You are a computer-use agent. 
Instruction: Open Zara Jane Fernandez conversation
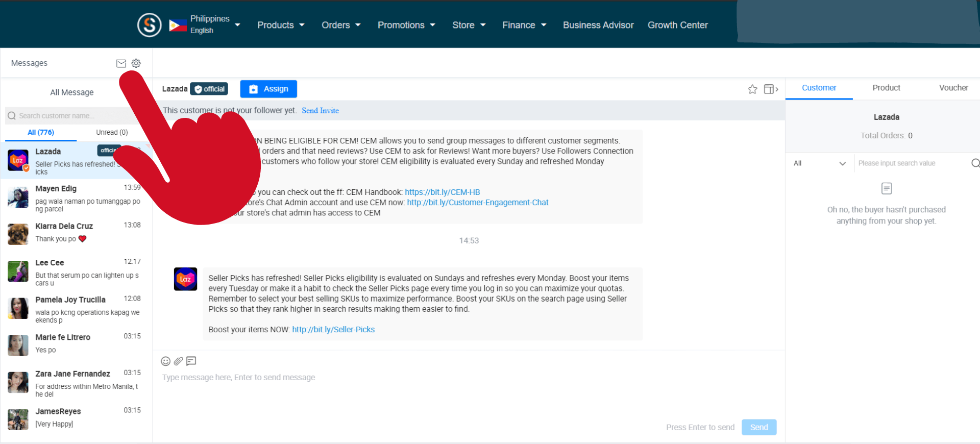[x=77, y=382]
